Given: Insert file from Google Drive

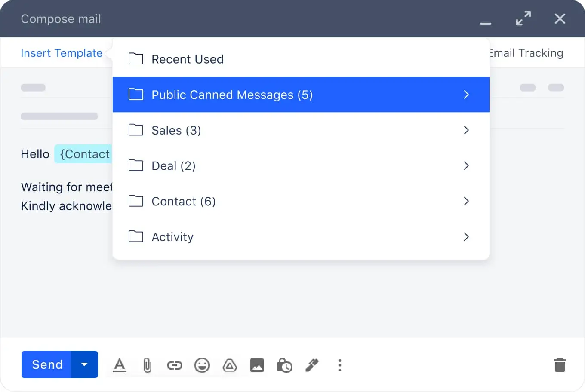Looking at the screenshot, I should click(229, 365).
